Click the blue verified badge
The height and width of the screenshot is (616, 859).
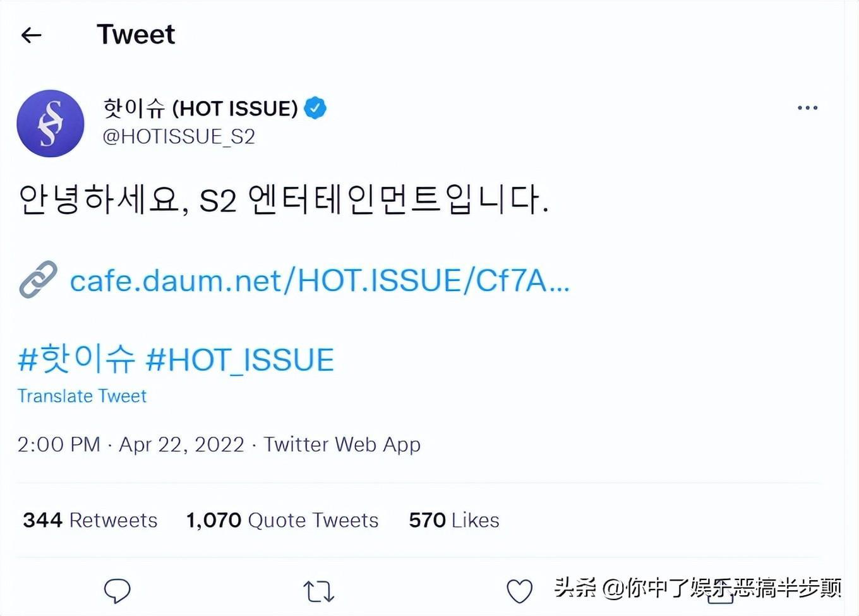point(315,108)
